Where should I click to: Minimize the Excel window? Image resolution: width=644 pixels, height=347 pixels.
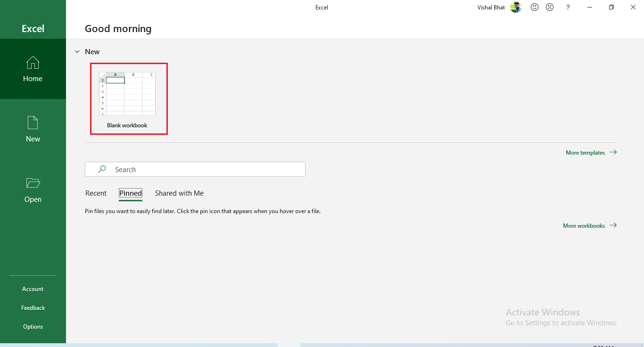pyautogui.click(x=590, y=7)
